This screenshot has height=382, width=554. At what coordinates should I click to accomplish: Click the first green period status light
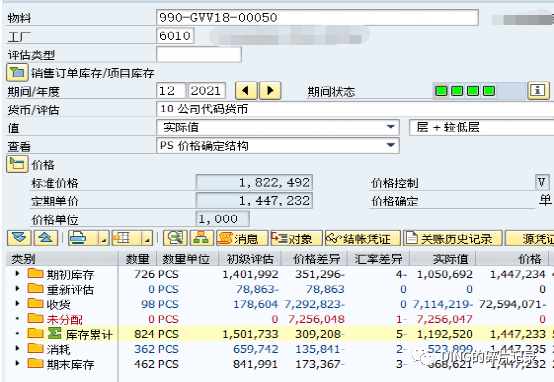point(441,91)
